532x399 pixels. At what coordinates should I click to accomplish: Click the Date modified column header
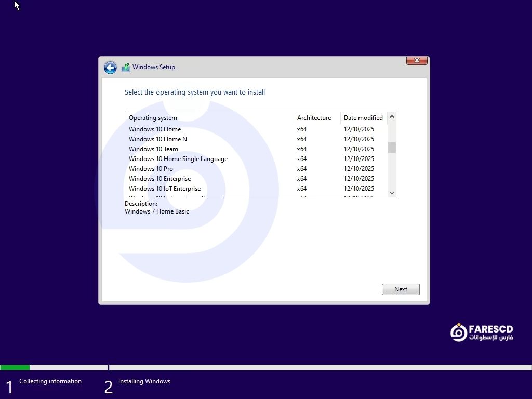click(363, 118)
